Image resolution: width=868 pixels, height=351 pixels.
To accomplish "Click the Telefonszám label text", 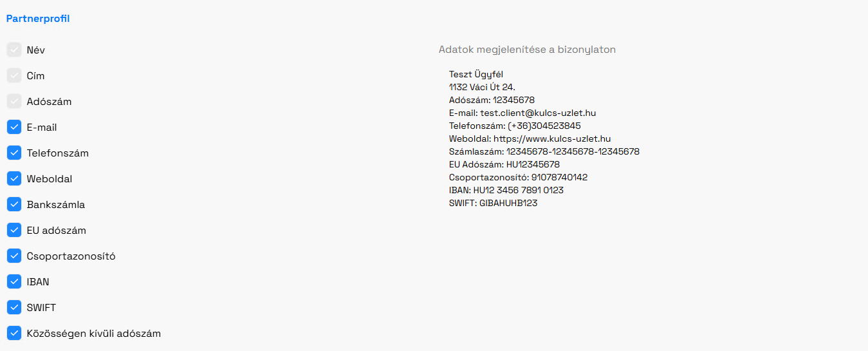I will 58,153.
